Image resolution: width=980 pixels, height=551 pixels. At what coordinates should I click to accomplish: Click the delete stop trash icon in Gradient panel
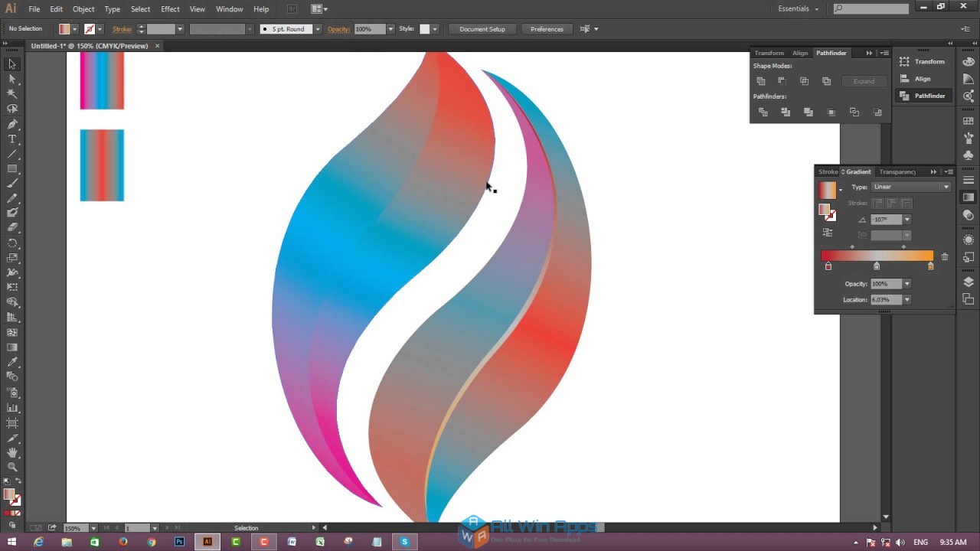pos(945,256)
